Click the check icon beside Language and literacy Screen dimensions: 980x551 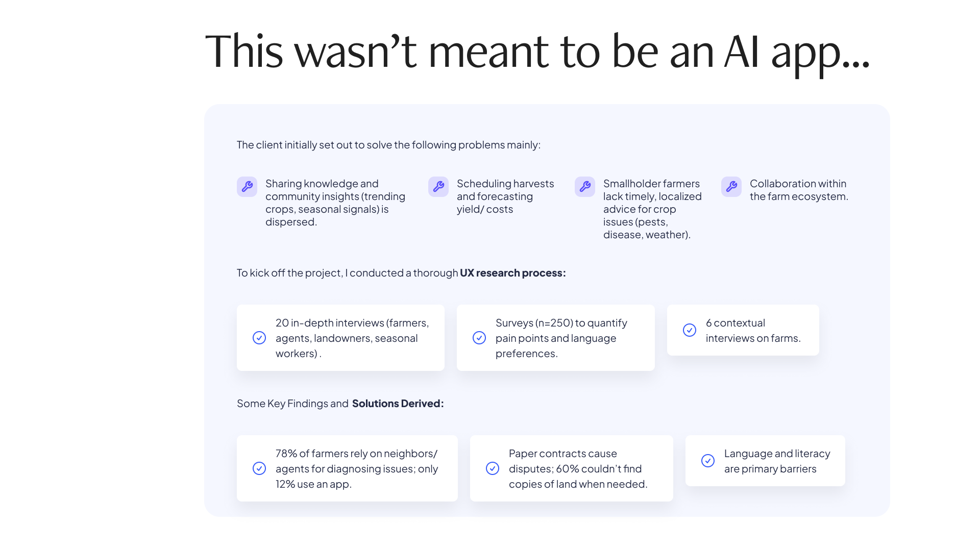708,461
